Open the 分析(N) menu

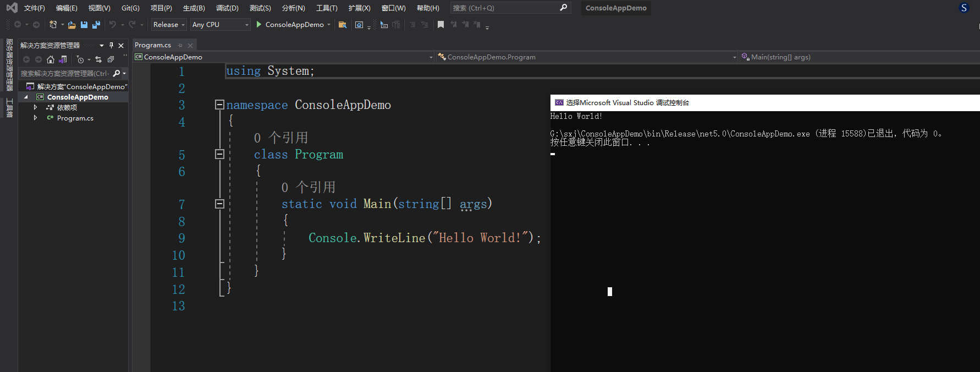pos(293,8)
